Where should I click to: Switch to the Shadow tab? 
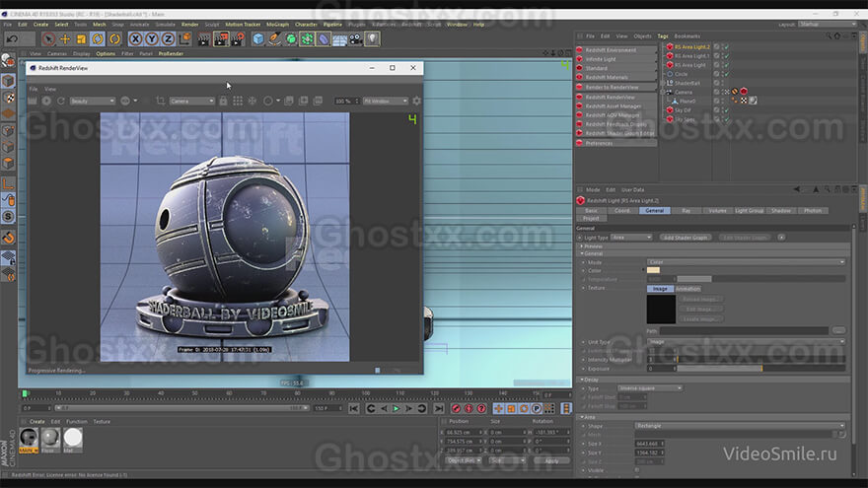tap(781, 211)
